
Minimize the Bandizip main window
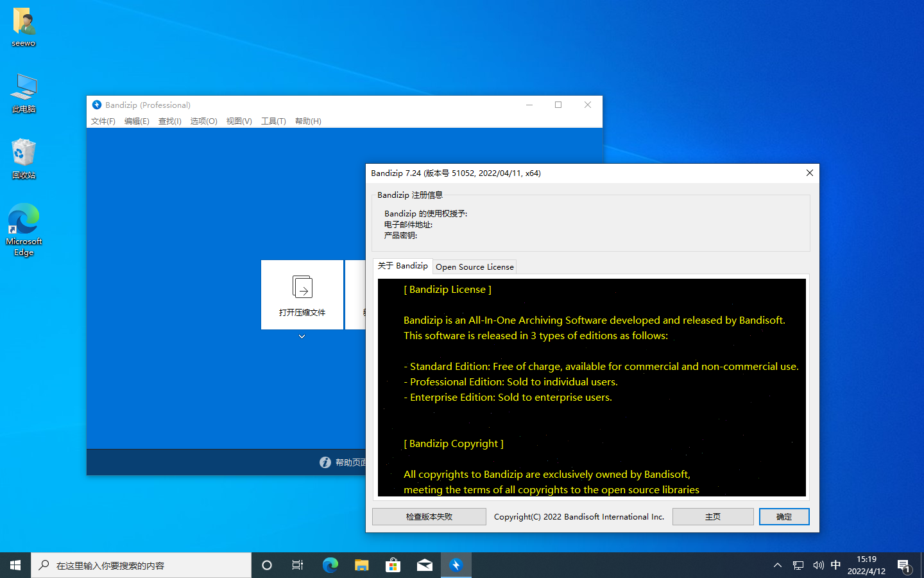(x=529, y=105)
